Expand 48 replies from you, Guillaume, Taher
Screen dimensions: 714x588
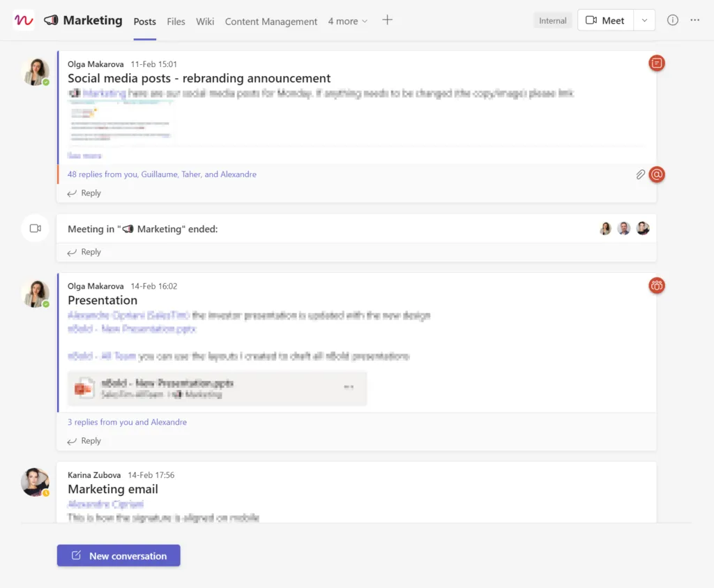click(162, 174)
